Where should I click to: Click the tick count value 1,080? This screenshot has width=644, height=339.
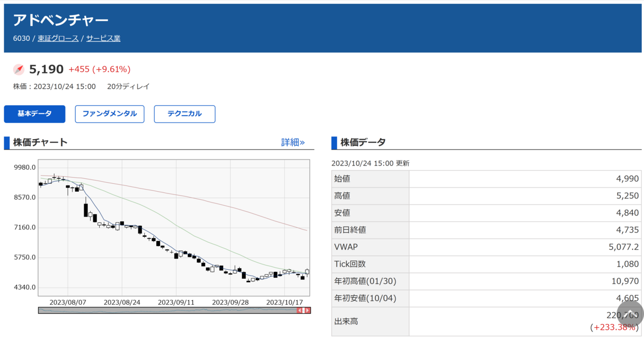(x=628, y=264)
